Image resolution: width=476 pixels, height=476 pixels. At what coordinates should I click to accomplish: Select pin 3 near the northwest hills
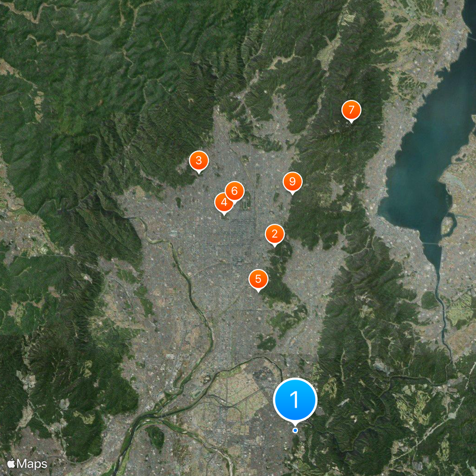pyautogui.click(x=198, y=159)
